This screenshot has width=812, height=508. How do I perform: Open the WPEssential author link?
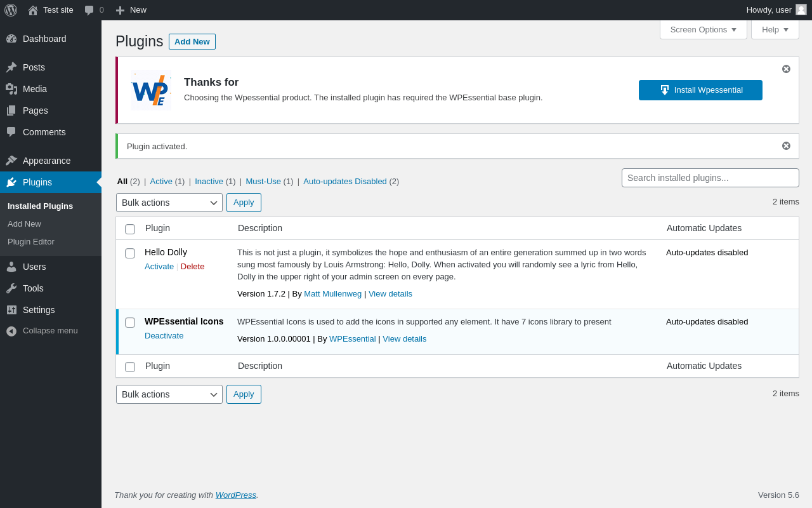click(353, 339)
